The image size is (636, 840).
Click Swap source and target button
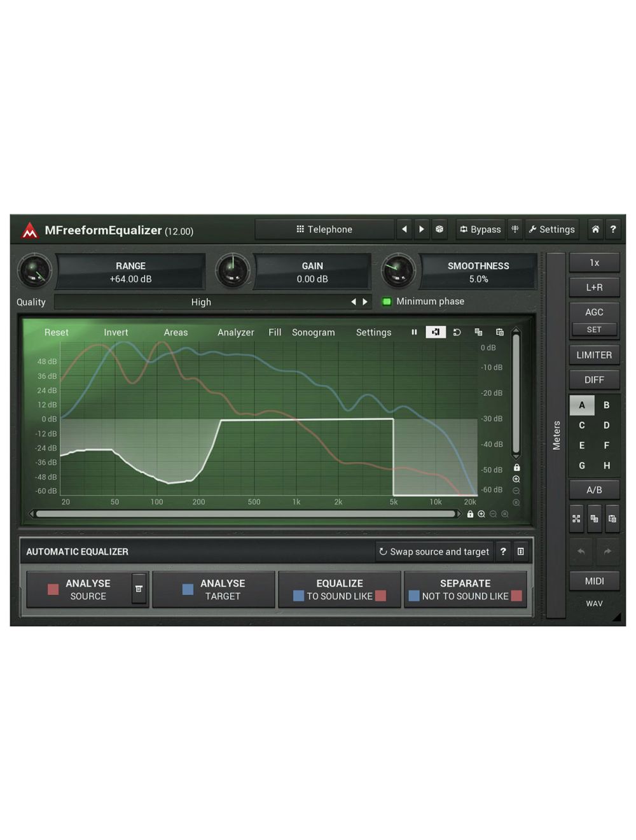click(434, 552)
